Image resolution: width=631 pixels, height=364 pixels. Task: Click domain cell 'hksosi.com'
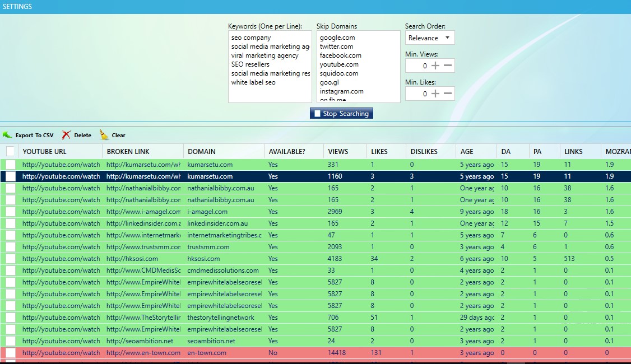203,259
